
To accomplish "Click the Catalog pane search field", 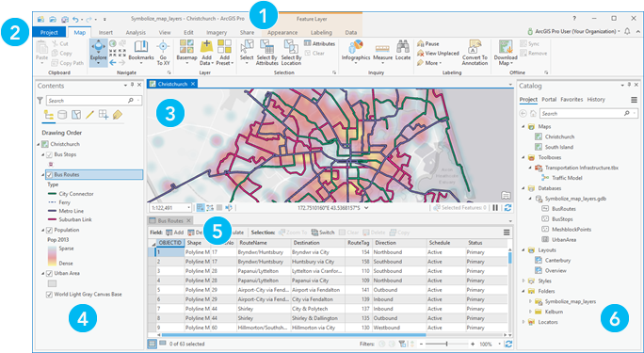I will [588, 113].
